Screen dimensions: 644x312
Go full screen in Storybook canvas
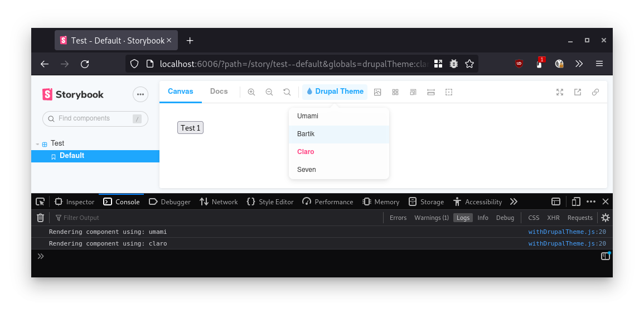click(560, 92)
